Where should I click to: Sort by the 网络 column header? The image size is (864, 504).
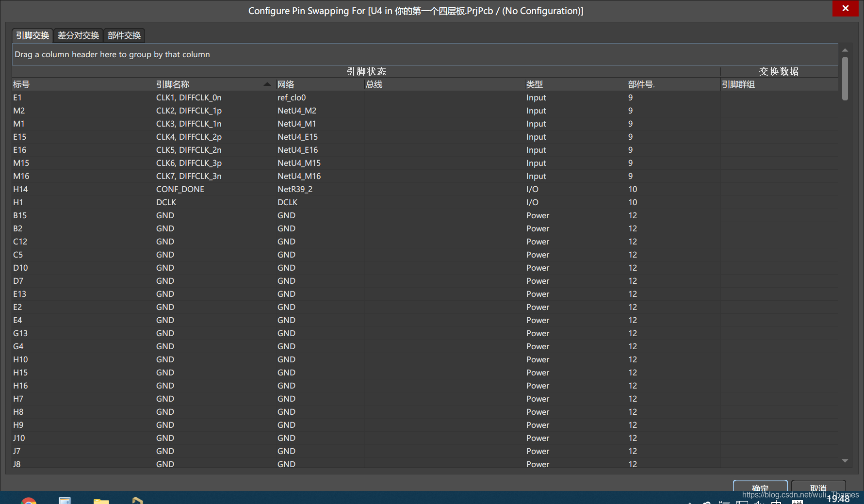(x=320, y=84)
